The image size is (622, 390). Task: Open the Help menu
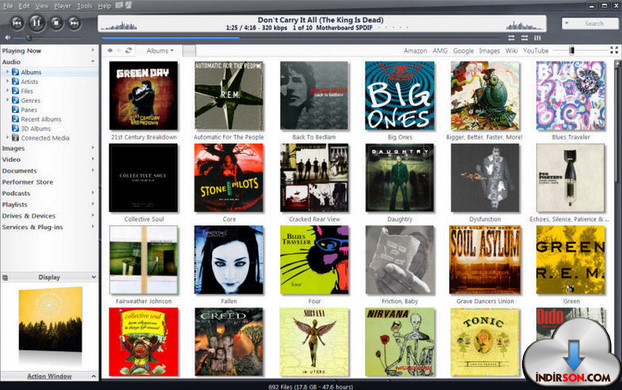(x=104, y=6)
